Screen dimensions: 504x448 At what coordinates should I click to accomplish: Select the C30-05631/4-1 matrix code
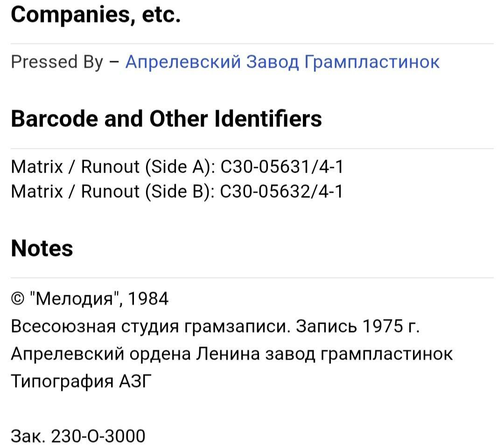coord(281,167)
